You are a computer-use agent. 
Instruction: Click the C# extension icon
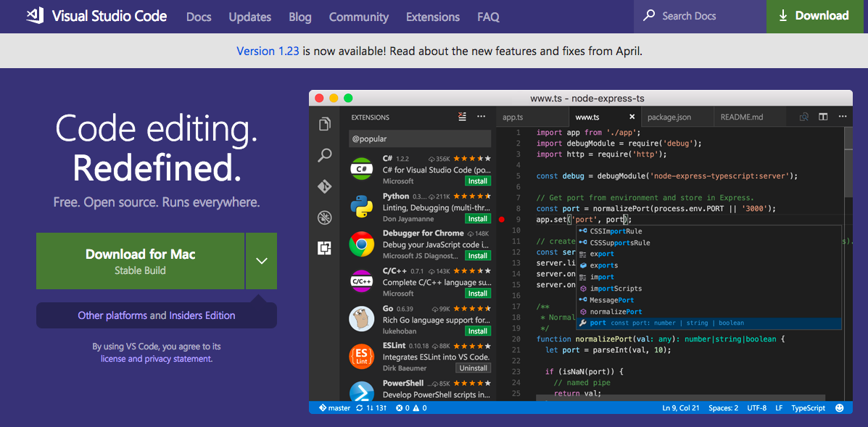click(363, 169)
